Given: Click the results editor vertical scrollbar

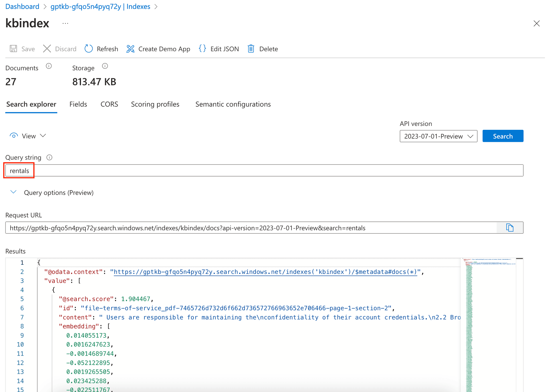Looking at the screenshot, I should coord(520,325).
